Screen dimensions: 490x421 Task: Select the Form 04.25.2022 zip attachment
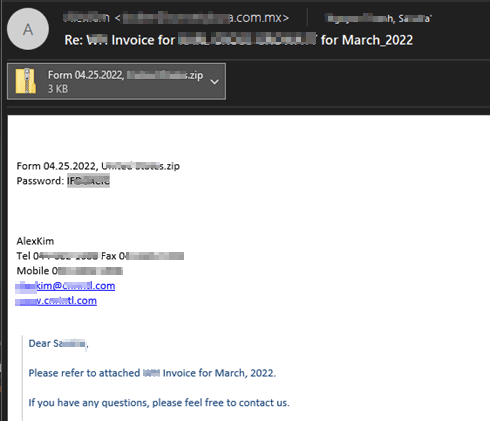(x=116, y=81)
